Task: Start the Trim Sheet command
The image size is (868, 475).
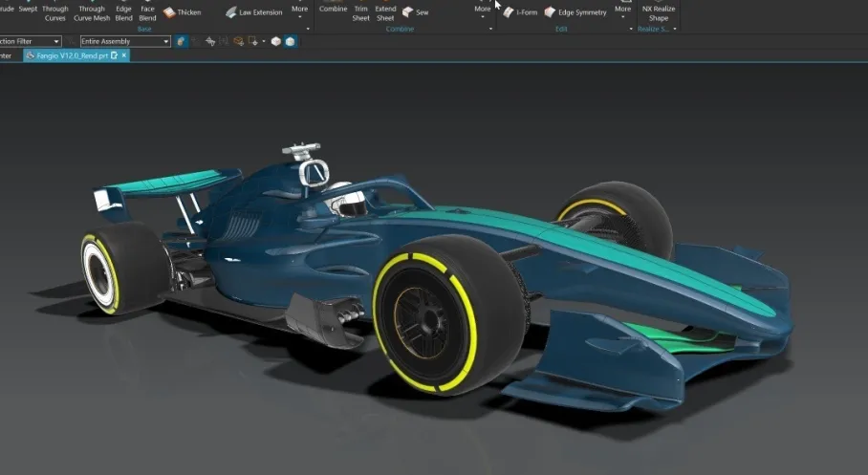Action: click(x=361, y=13)
